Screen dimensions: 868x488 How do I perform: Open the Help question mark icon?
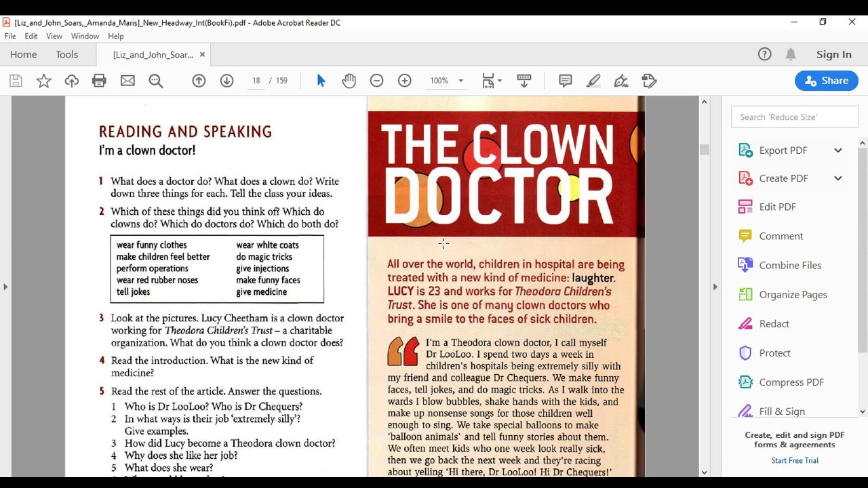764,54
